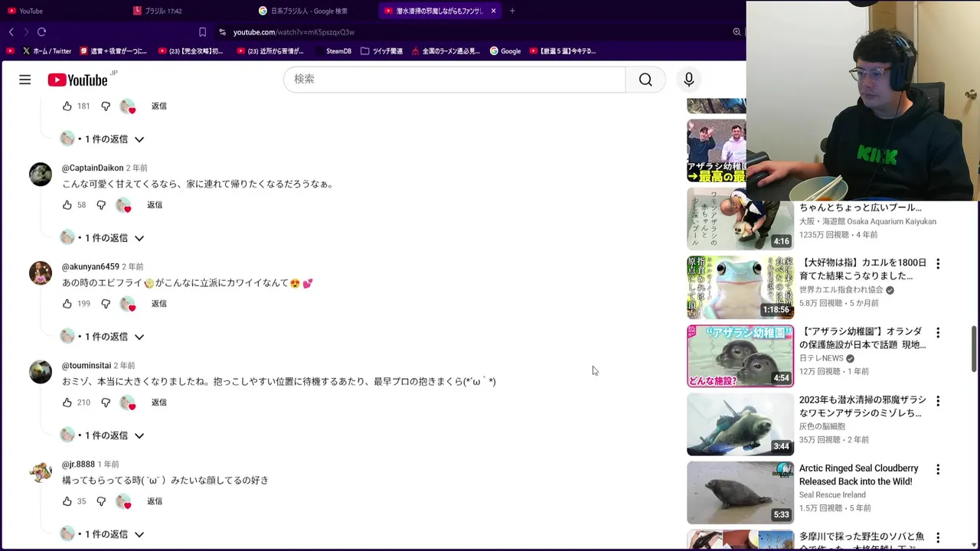
Task: Open the Arctic seal 5:33 thumbnail
Action: coord(740,492)
